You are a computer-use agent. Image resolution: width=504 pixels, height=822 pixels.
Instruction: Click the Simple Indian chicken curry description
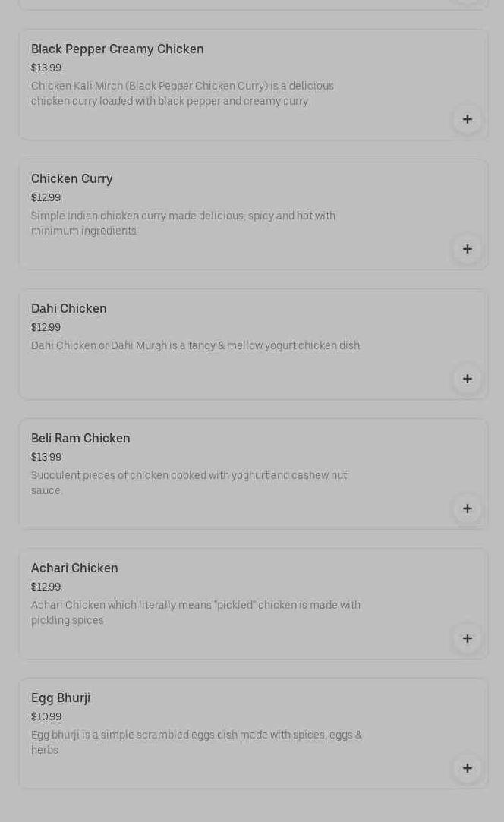pos(183,223)
